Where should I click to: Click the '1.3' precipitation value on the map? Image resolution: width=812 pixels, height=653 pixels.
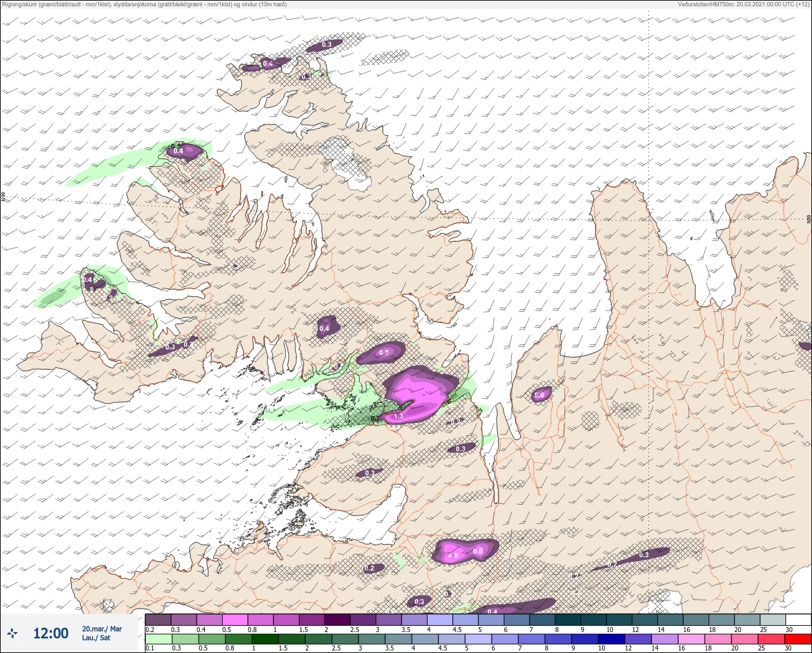[x=399, y=416]
